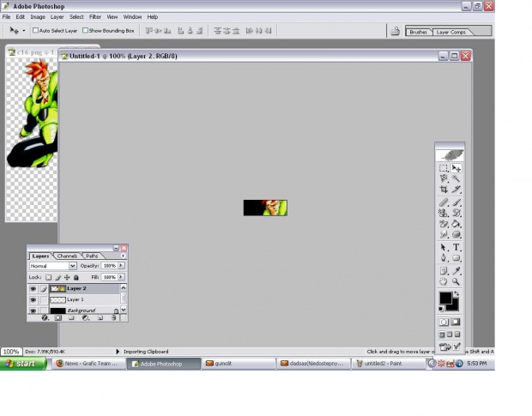Enable Show Bounding Box checkbox
The height and width of the screenshot is (416, 532).
coord(86,31)
